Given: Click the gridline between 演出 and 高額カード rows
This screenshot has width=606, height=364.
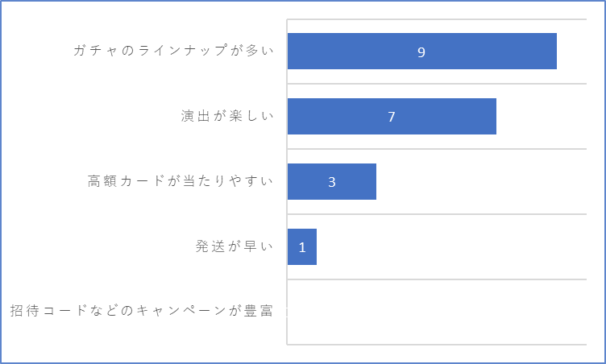Looking at the screenshot, I should pos(437,149).
